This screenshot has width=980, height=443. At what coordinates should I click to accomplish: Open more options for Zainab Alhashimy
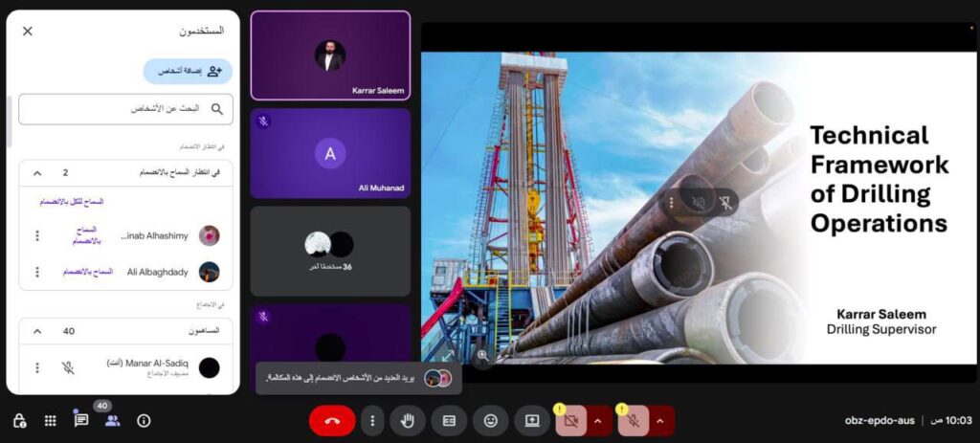(x=37, y=235)
